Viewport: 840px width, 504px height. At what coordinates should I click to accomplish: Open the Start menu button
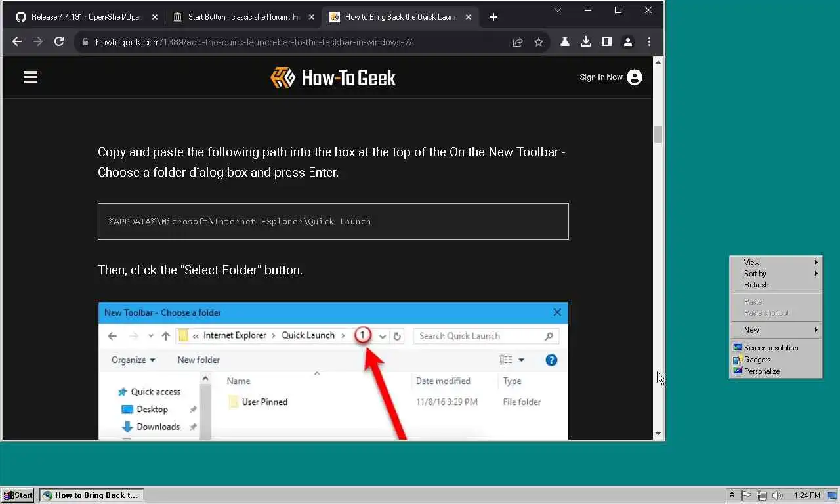point(18,495)
